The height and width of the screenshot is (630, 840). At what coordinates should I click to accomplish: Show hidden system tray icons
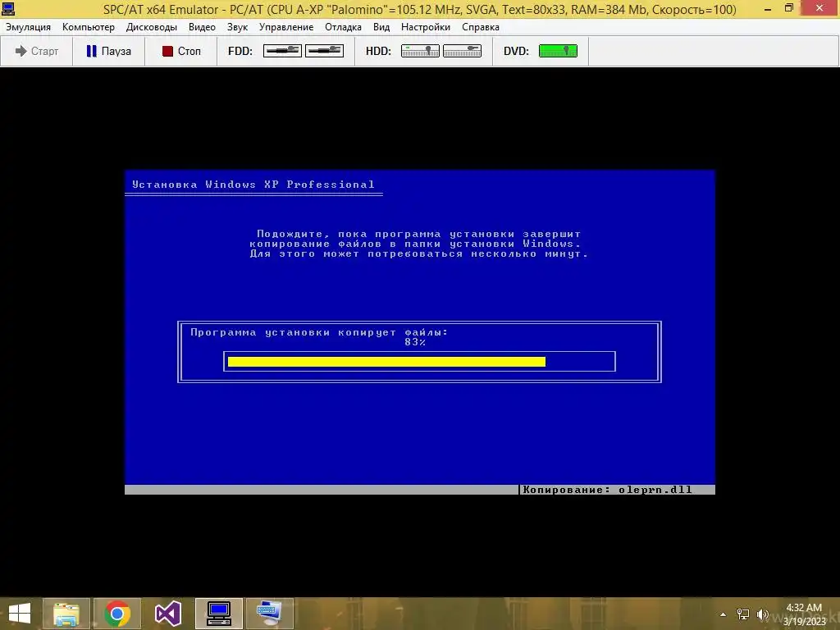pos(724,614)
